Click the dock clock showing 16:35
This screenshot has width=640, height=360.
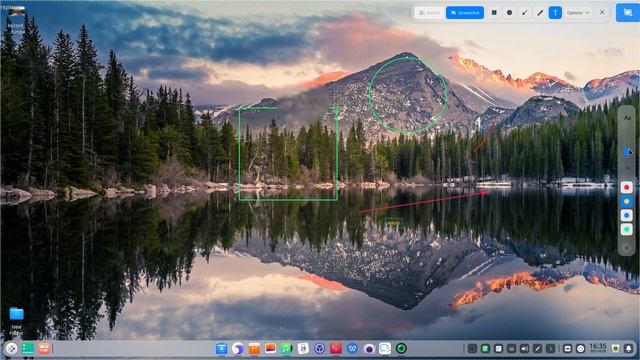598,348
